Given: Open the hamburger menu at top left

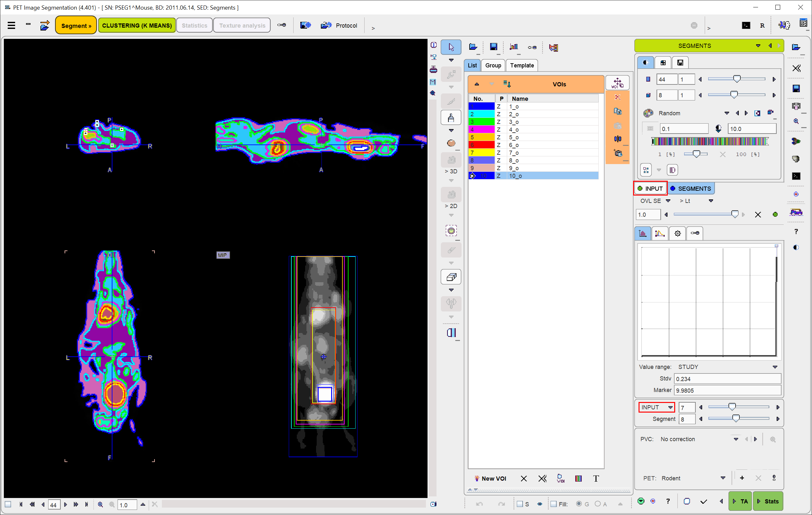Looking at the screenshot, I should point(11,25).
